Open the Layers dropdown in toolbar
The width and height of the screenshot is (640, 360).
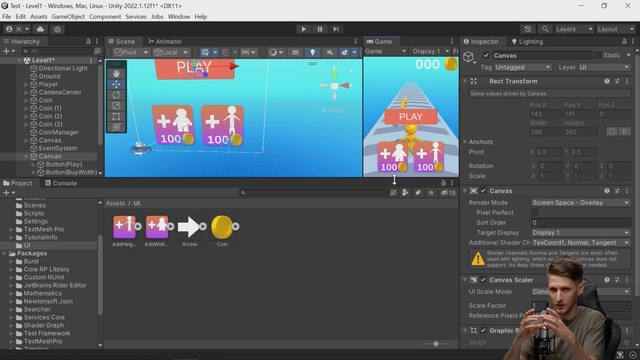pyautogui.click(x=574, y=29)
